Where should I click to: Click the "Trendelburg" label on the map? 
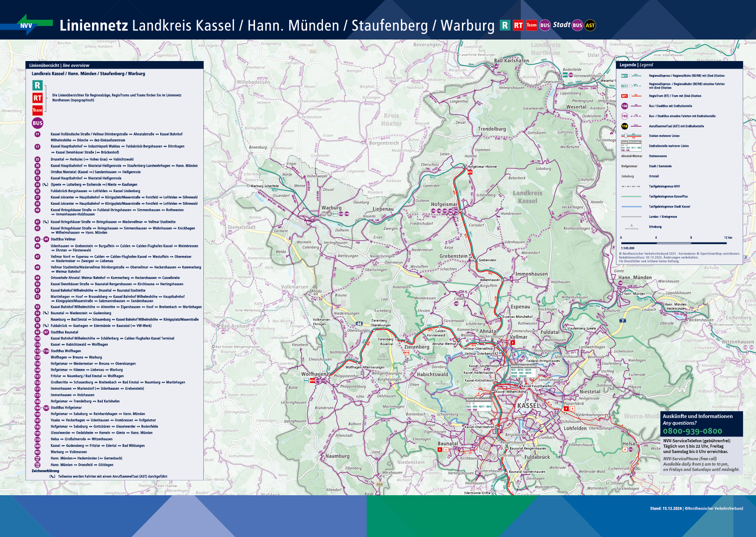pos(492,129)
